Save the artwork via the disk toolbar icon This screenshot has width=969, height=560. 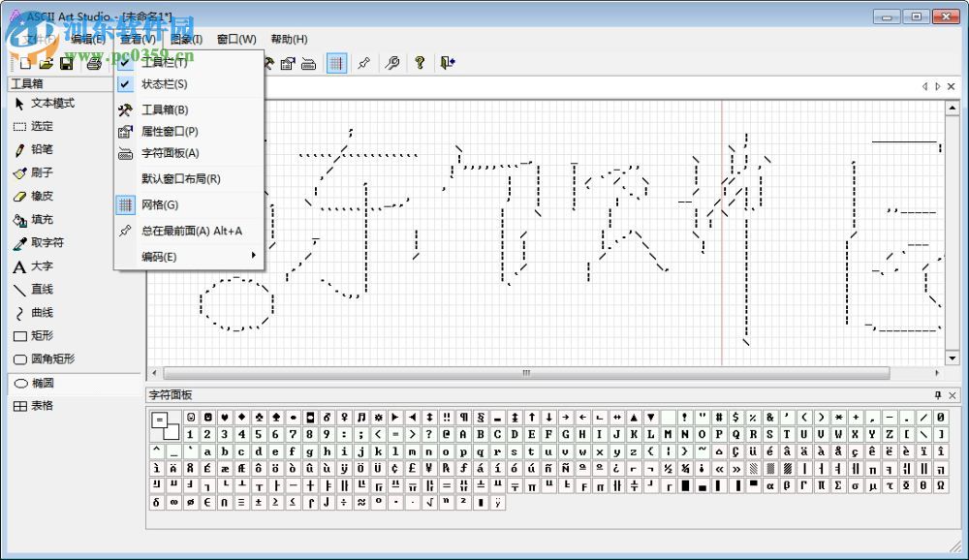pos(67,63)
